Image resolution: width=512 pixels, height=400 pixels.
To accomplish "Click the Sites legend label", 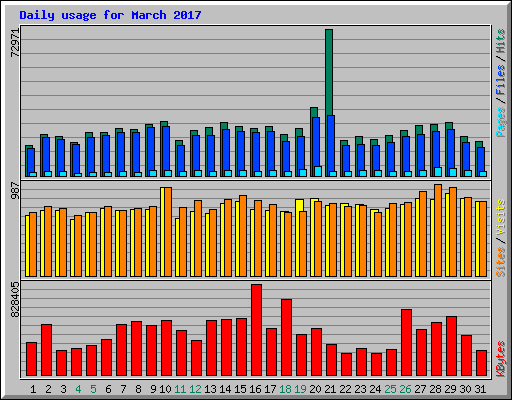I will [x=501, y=262].
